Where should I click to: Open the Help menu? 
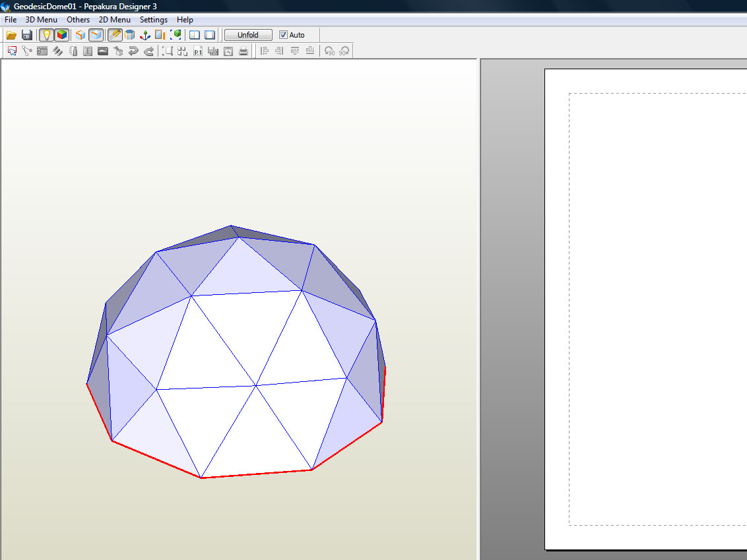[x=185, y=20]
